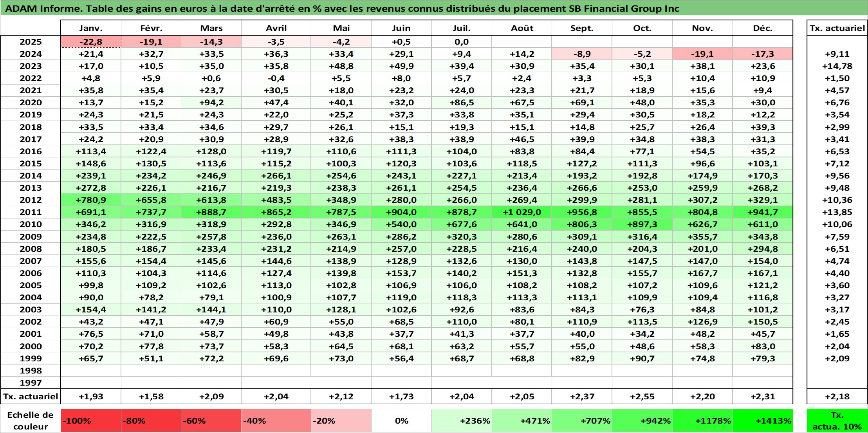Click the +266,1 cell for Avril 2014

coord(276,175)
